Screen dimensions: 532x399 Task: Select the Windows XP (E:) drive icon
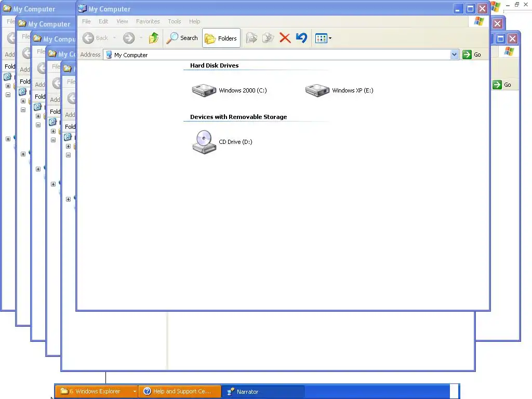(317, 90)
